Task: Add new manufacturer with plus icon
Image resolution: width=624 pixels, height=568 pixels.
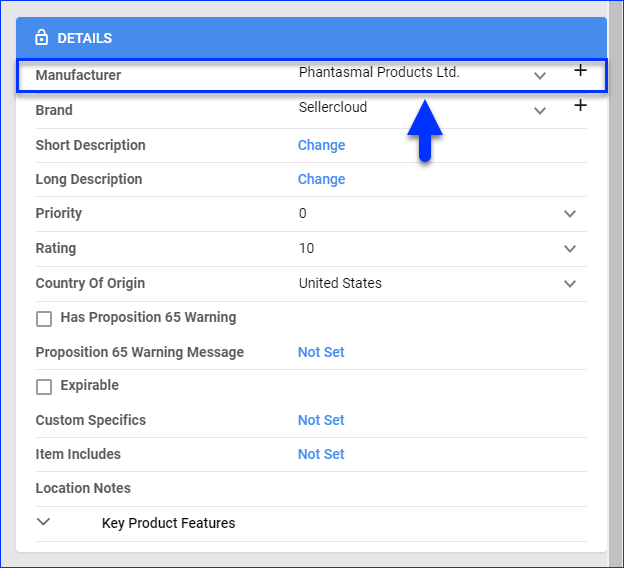Action: [x=580, y=71]
